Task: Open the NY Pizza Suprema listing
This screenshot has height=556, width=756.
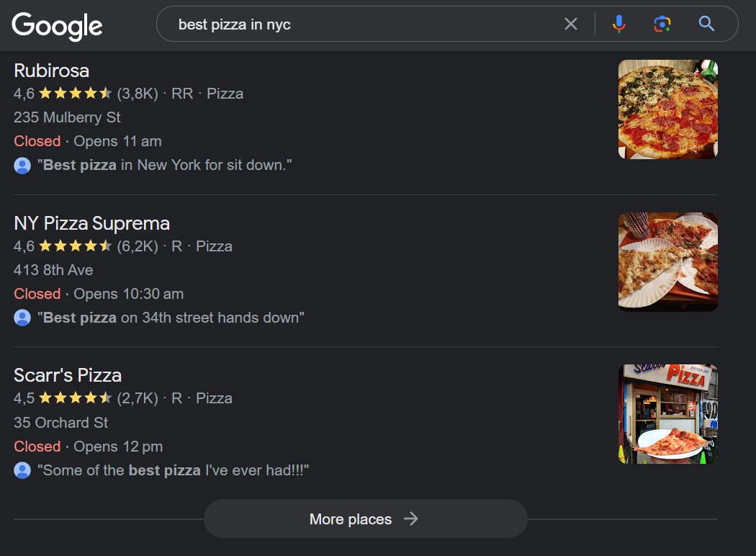Action: click(x=91, y=223)
